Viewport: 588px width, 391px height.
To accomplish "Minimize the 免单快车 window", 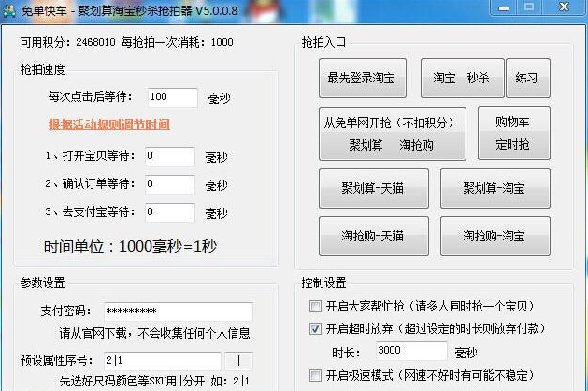I will (504, 7).
